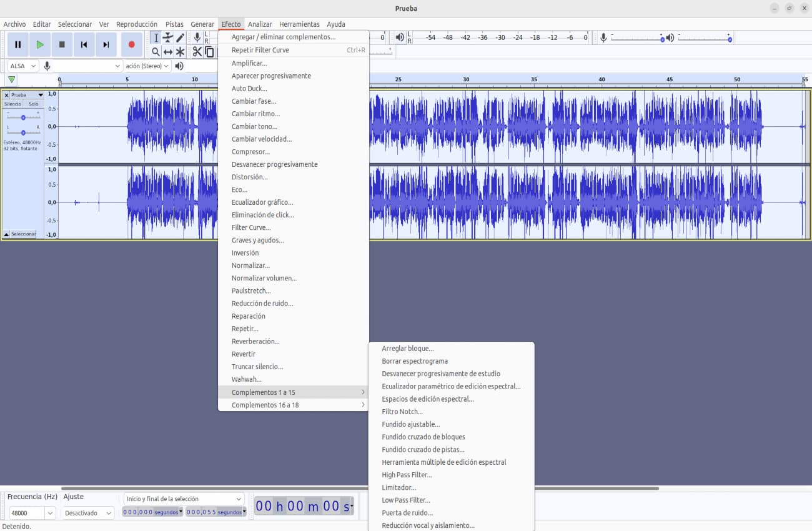Image resolution: width=812 pixels, height=531 pixels.
Task: Cut audio using the scissors icon
Action: (x=197, y=52)
